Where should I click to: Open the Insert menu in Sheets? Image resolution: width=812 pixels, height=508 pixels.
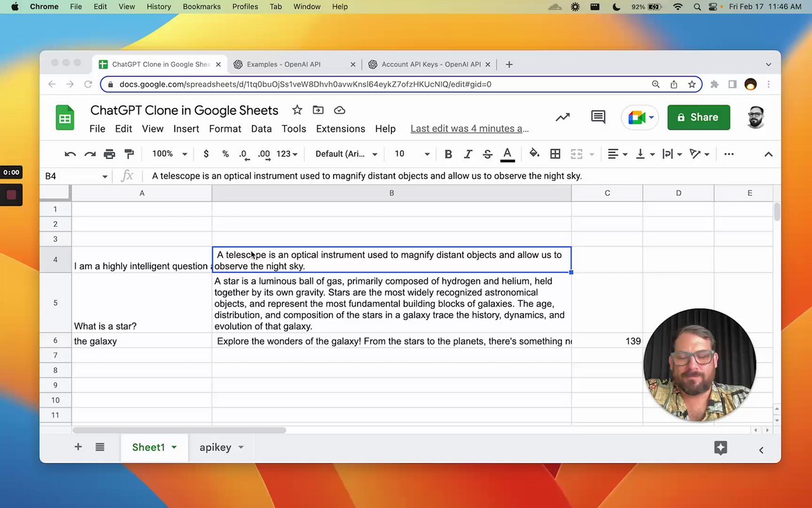coord(187,128)
